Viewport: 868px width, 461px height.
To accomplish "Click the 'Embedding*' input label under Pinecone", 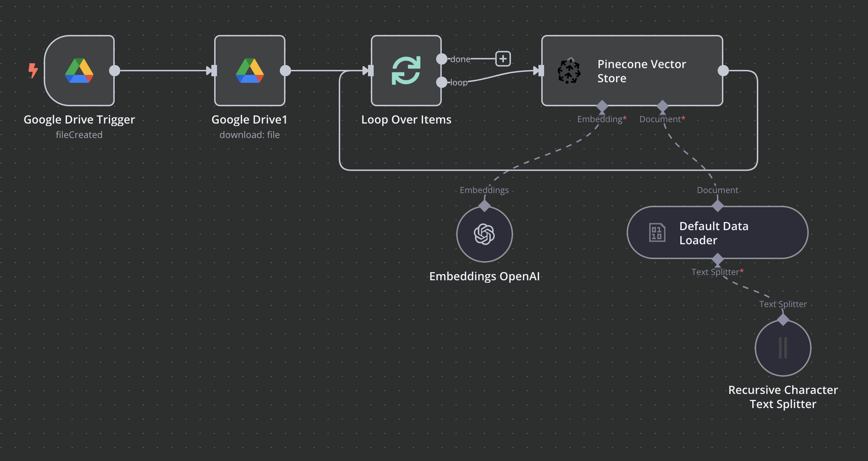I will tap(602, 119).
